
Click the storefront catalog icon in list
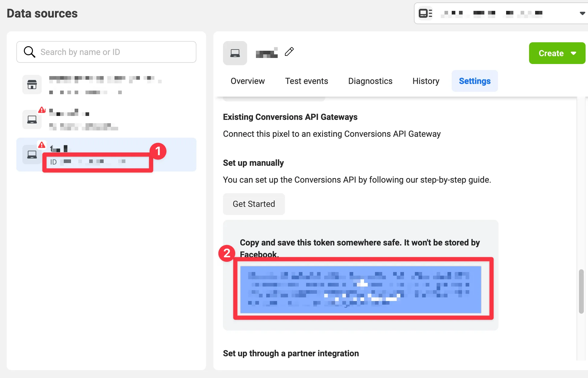pos(32,85)
